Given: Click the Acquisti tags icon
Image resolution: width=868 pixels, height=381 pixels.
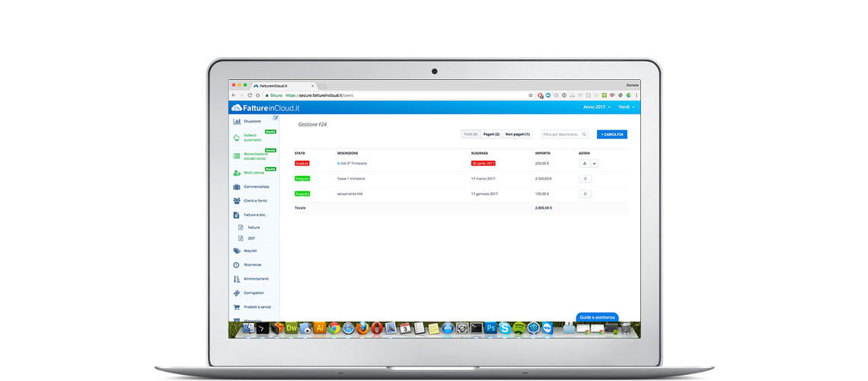Looking at the screenshot, I should 237,251.
